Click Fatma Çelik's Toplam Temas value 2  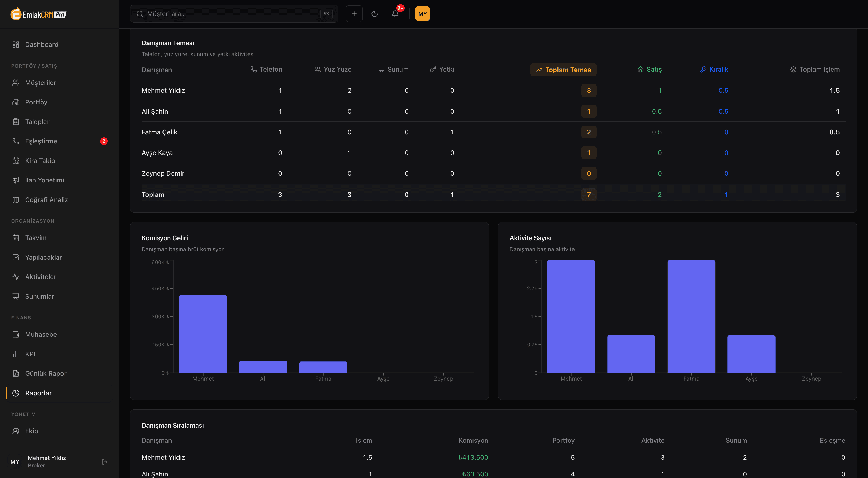(589, 132)
